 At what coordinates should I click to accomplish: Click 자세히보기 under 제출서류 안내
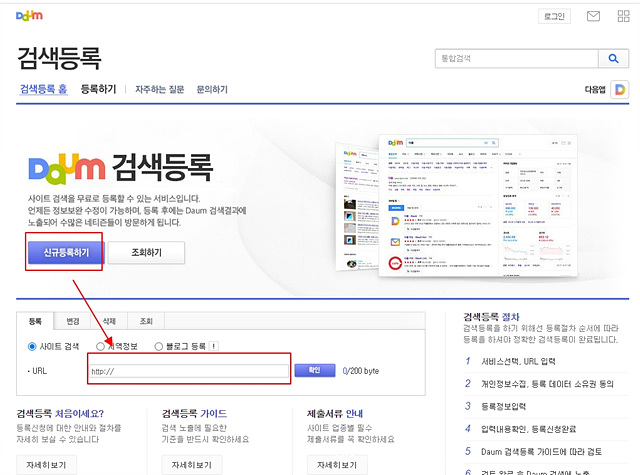(x=337, y=465)
